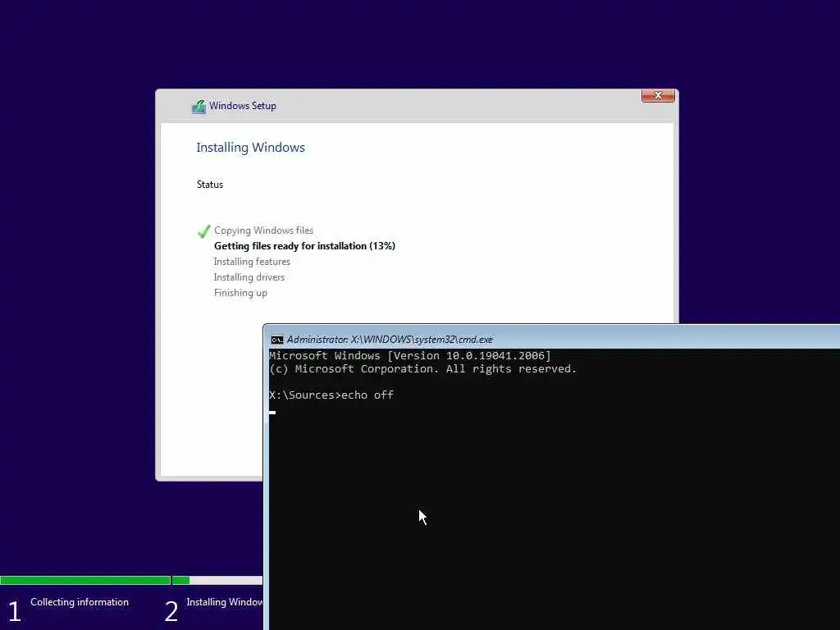Screen dimensions: 840x630
Task: Click the 'Finishing up' step text
Action: 240,293
